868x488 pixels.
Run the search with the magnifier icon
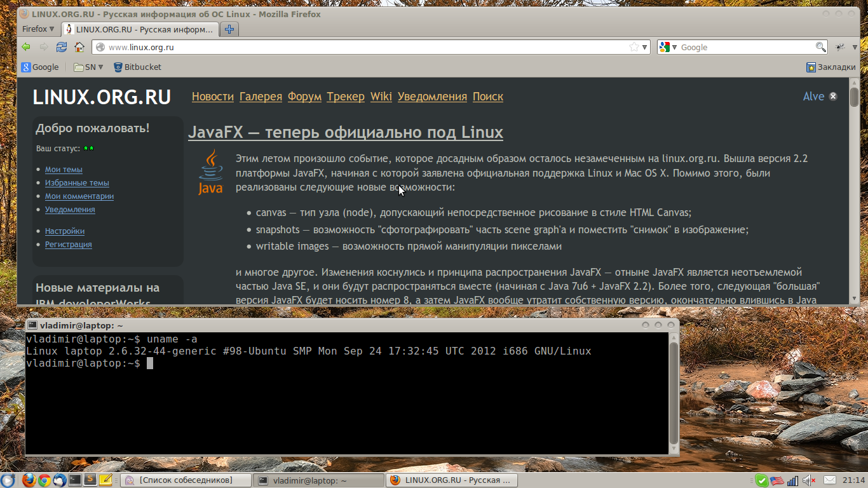[821, 47]
